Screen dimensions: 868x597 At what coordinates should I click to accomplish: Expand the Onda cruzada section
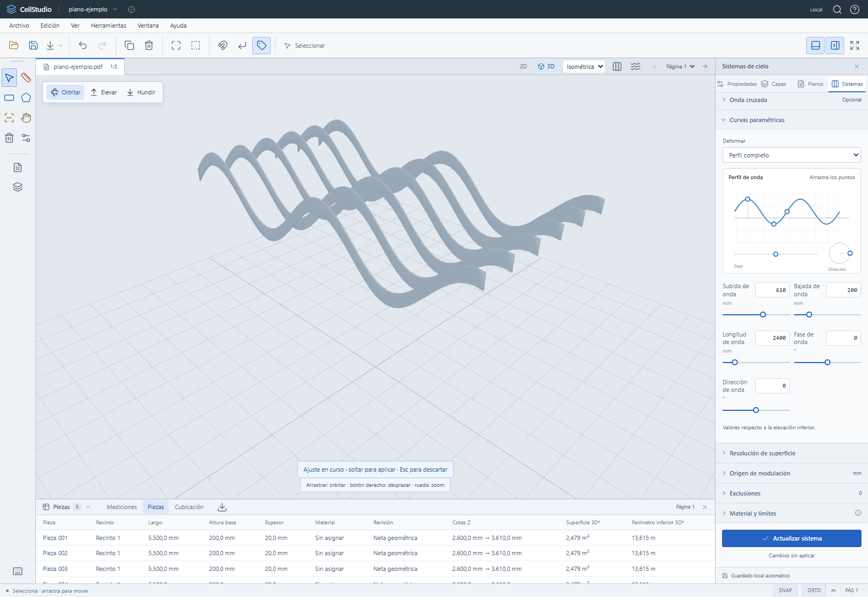(792, 100)
